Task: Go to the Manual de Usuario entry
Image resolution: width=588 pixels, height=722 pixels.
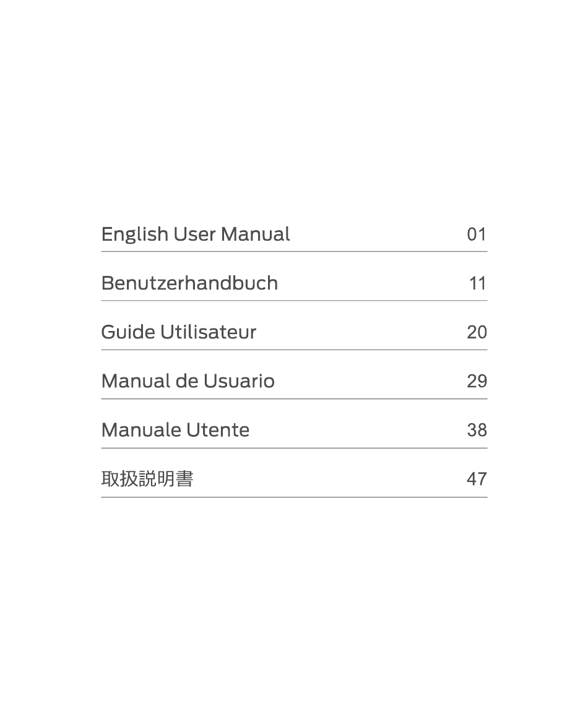Action: [188, 381]
